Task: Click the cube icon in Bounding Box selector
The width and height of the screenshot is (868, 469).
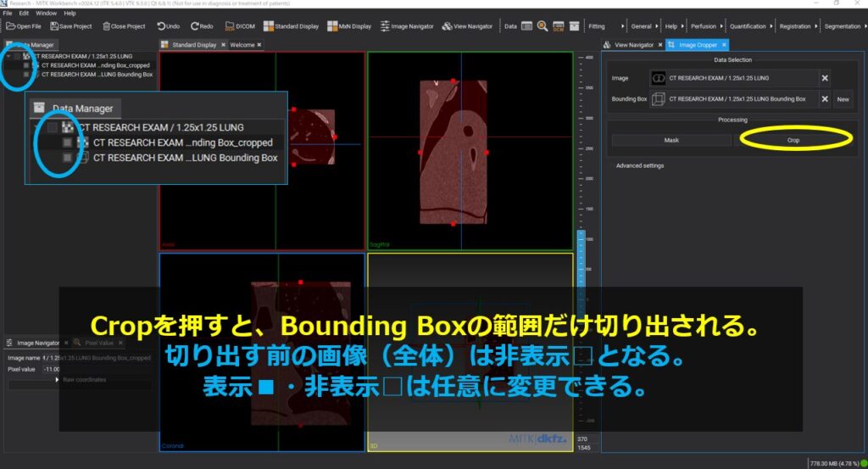Action: [x=658, y=99]
